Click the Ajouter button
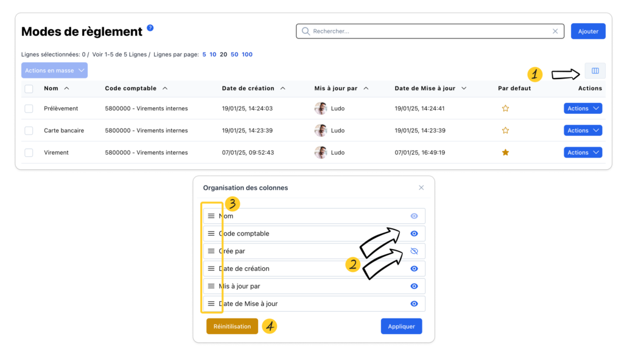627x364 pixels. [x=588, y=31]
